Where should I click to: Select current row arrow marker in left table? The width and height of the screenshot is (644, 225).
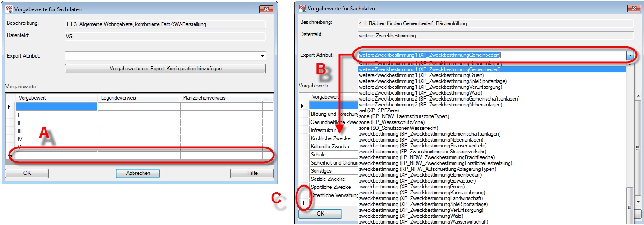coord(10,106)
